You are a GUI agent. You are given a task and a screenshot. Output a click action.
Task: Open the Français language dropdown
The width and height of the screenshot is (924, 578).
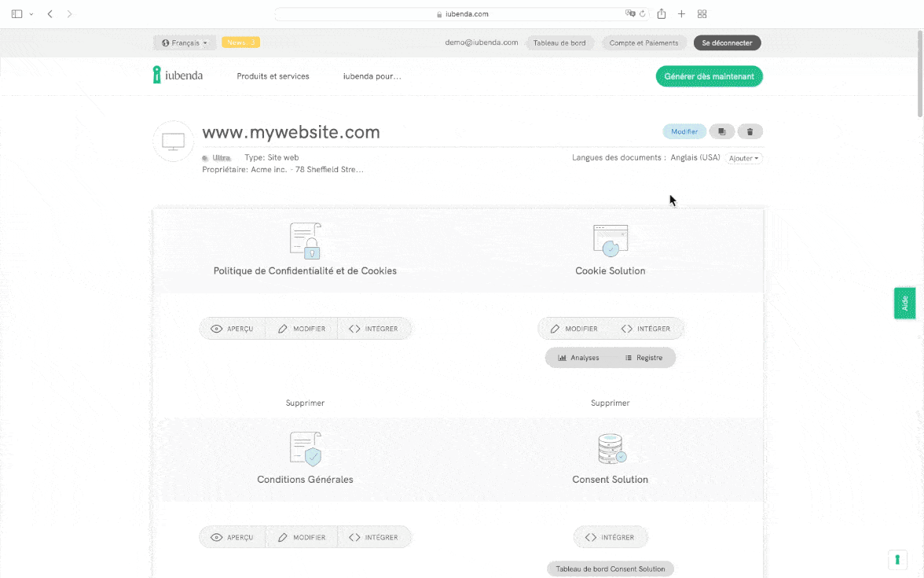pos(185,43)
